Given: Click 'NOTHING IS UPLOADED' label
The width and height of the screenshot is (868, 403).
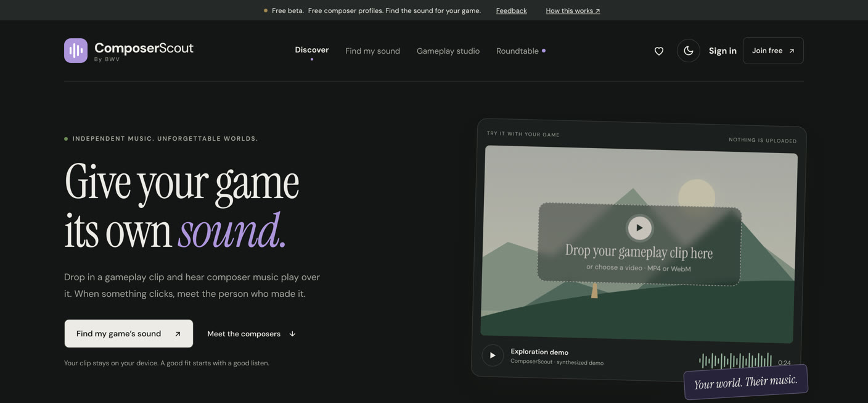Looking at the screenshot, I should (x=763, y=140).
